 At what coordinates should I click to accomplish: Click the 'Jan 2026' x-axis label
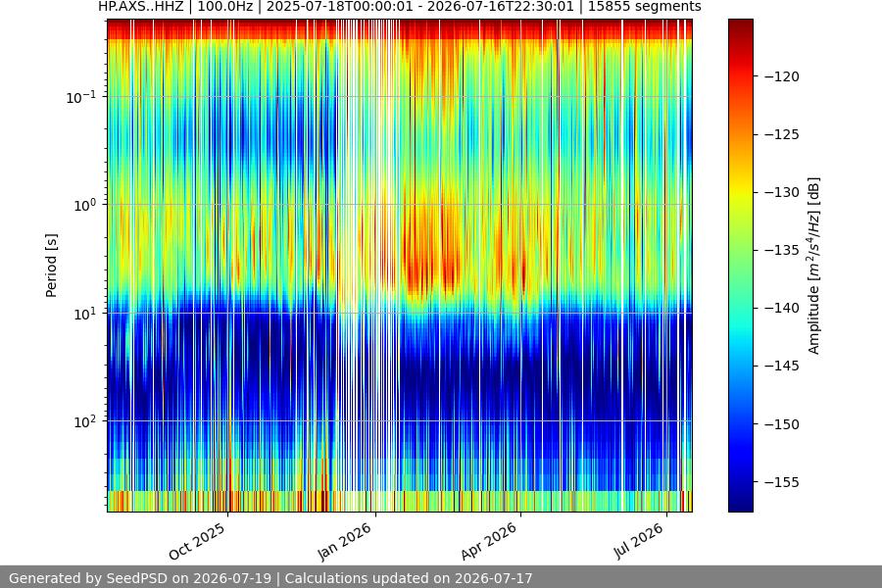345,542
